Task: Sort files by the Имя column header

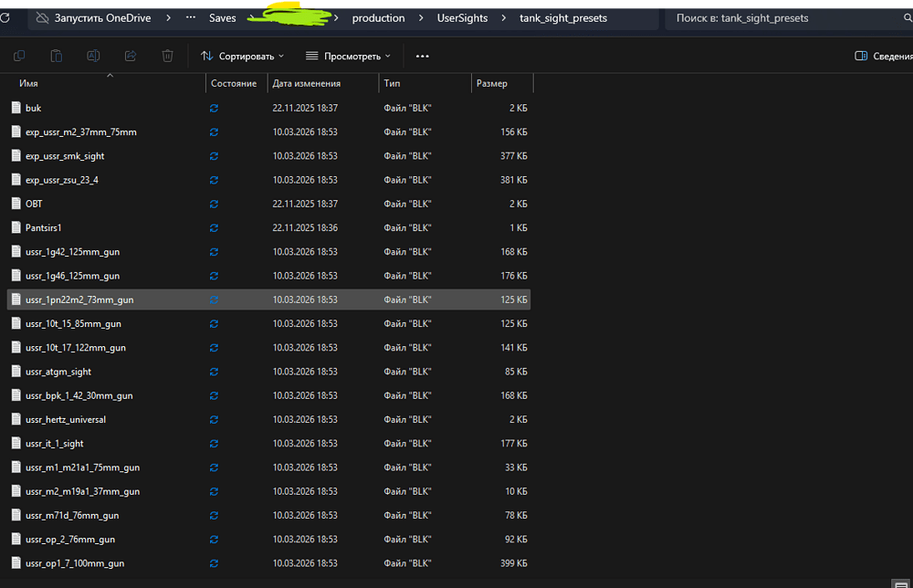Action: (29, 83)
